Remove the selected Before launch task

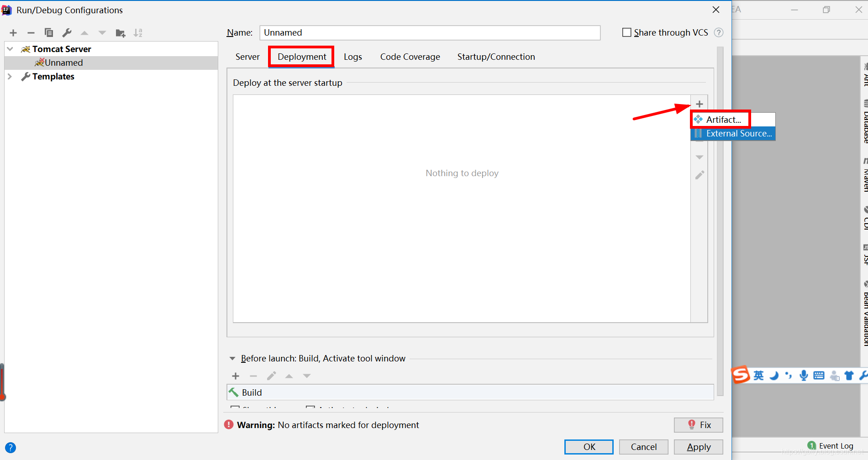pos(253,376)
